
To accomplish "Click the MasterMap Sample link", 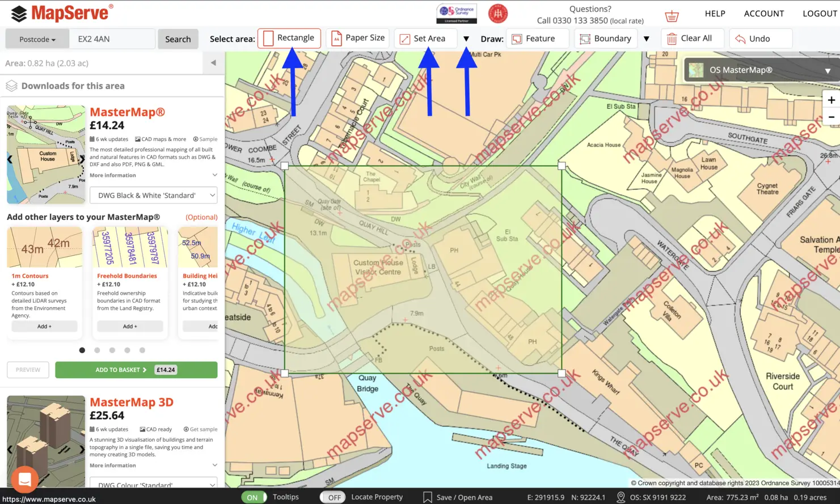I will 205,139.
